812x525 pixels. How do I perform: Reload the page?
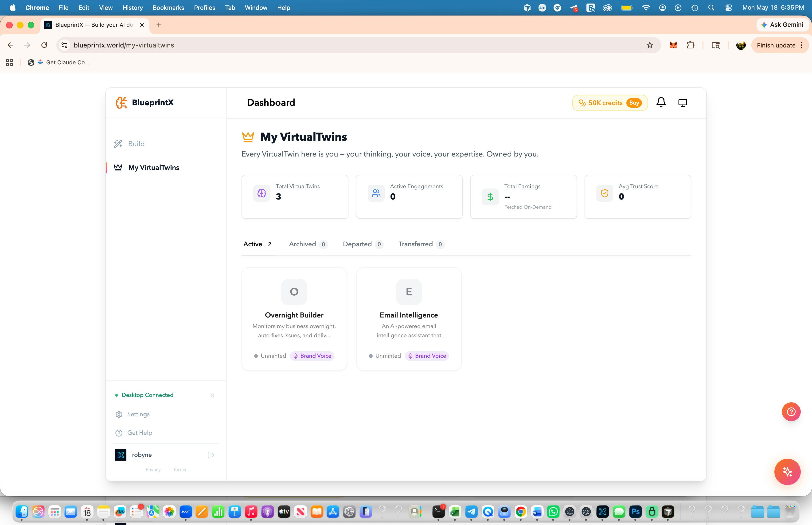pos(44,45)
